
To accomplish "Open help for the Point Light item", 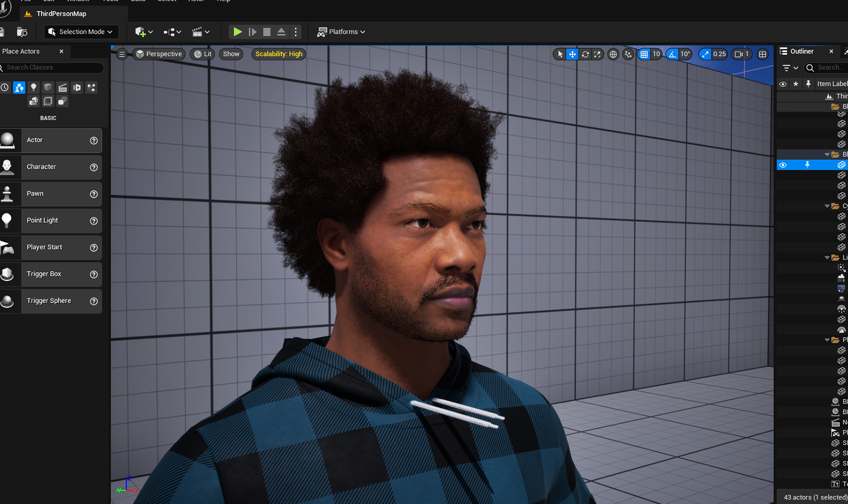I will (94, 221).
